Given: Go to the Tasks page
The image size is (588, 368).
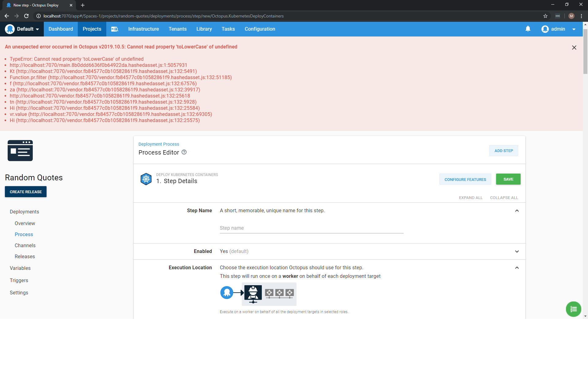Looking at the screenshot, I should 228,29.
